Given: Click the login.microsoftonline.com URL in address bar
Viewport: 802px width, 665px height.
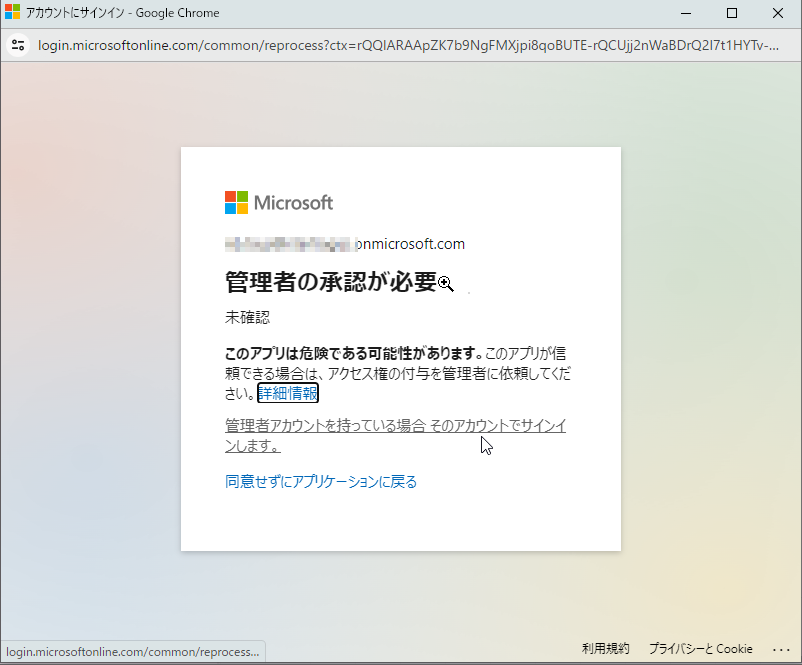Looking at the screenshot, I should (x=400, y=45).
